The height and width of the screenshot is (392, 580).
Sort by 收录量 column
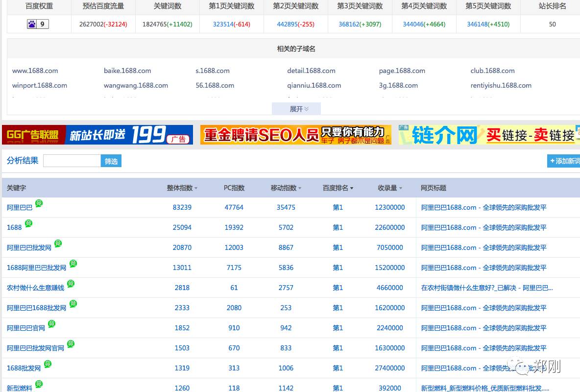[x=390, y=188]
